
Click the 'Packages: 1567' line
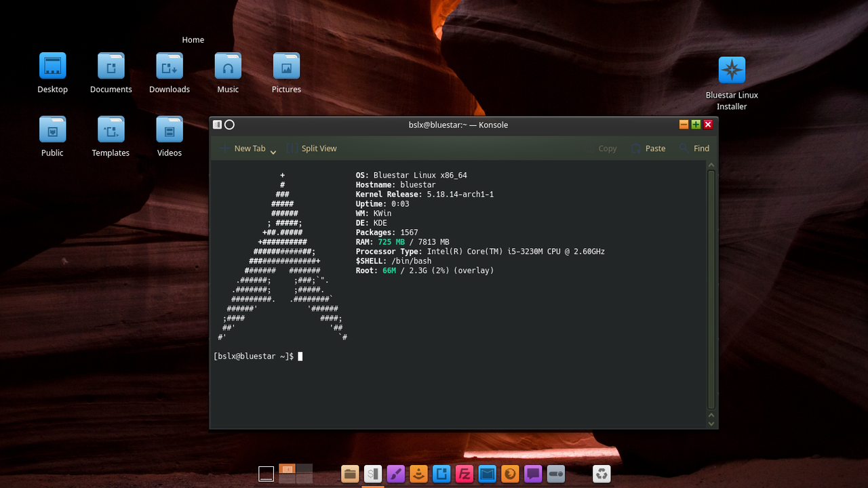(x=387, y=232)
